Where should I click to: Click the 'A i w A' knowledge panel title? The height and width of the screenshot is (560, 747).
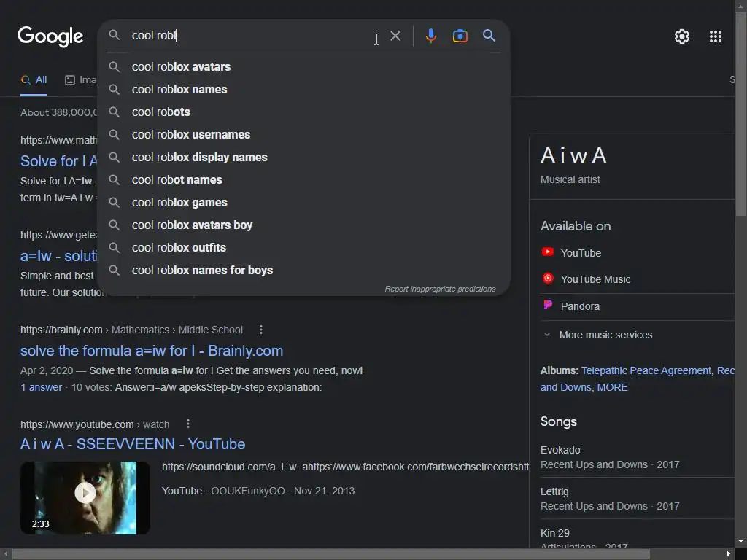573,155
